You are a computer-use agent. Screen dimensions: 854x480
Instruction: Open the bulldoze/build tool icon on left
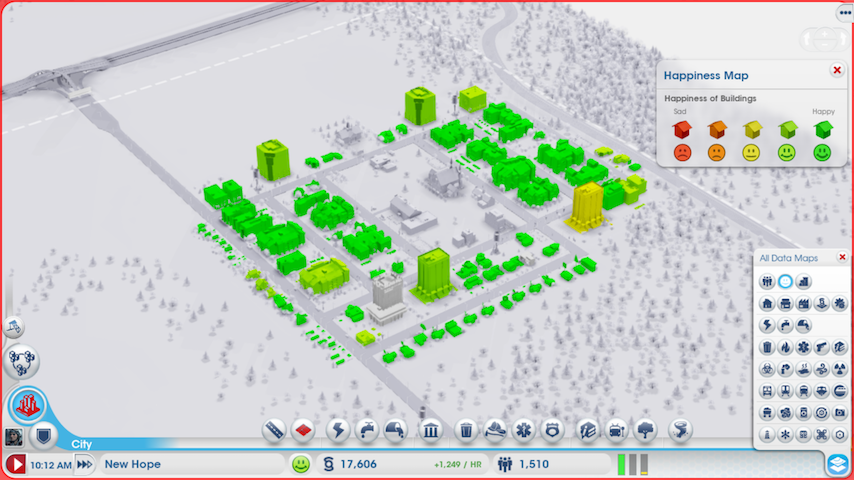(14, 327)
